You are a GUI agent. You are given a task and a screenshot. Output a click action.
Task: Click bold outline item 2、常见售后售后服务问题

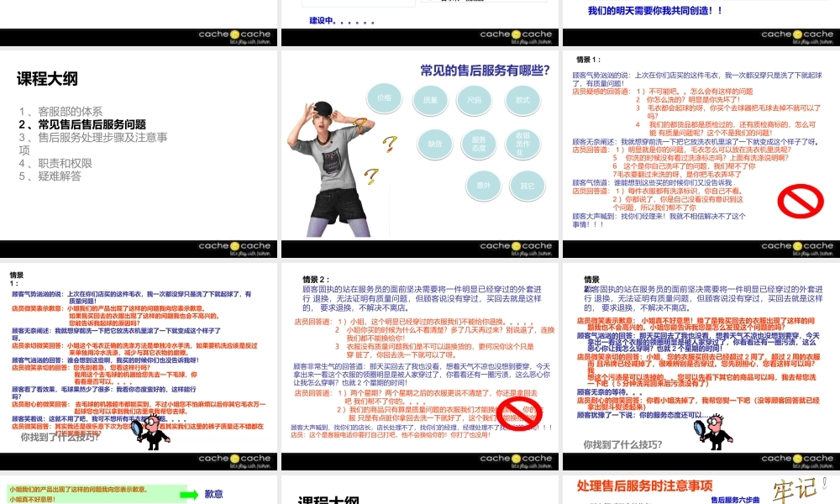tap(82, 124)
